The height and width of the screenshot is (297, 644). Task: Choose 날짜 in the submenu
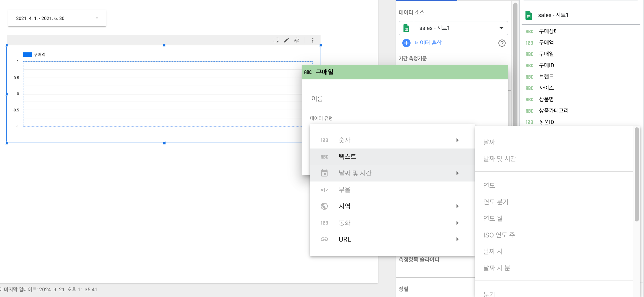click(554, 142)
